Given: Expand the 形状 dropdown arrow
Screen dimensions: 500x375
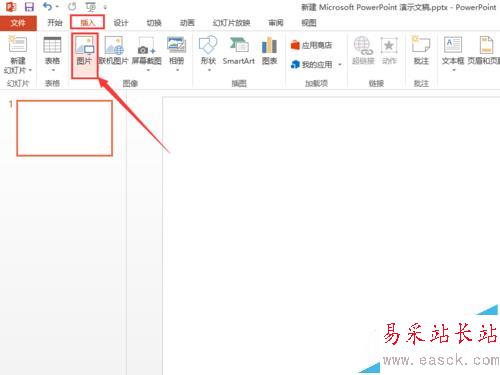Looking at the screenshot, I should (x=209, y=70).
